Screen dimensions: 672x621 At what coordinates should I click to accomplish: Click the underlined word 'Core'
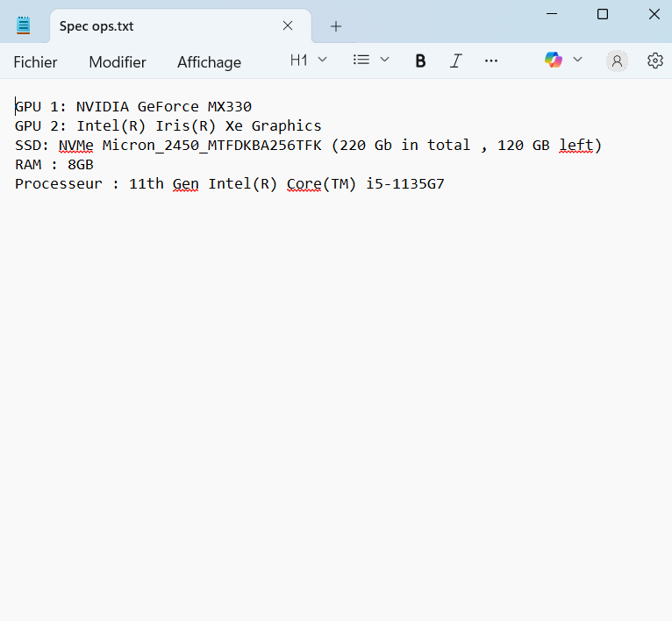tap(304, 184)
